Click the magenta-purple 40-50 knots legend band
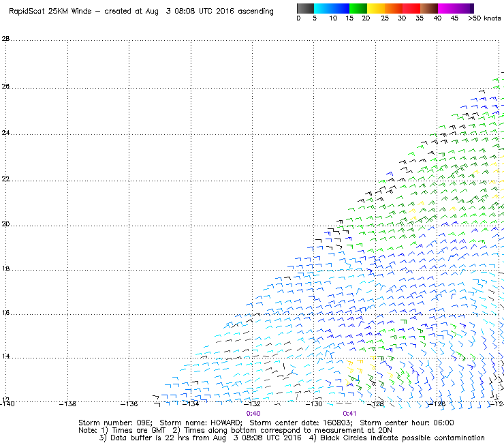504x443 pixels. pyautogui.click(x=456, y=8)
